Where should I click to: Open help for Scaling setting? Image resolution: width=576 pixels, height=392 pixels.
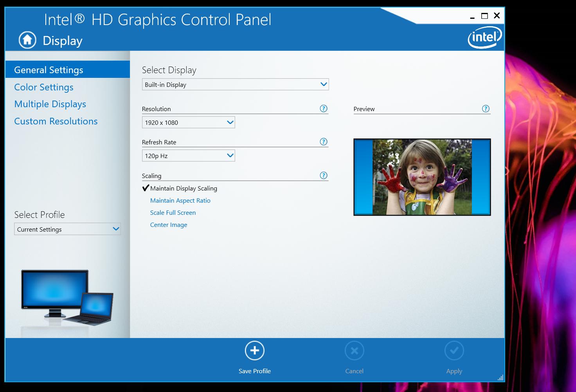[324, 175]
